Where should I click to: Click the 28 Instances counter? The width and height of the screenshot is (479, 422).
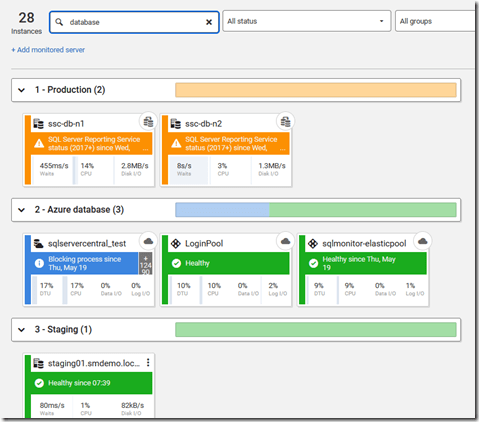pos(26,23)
